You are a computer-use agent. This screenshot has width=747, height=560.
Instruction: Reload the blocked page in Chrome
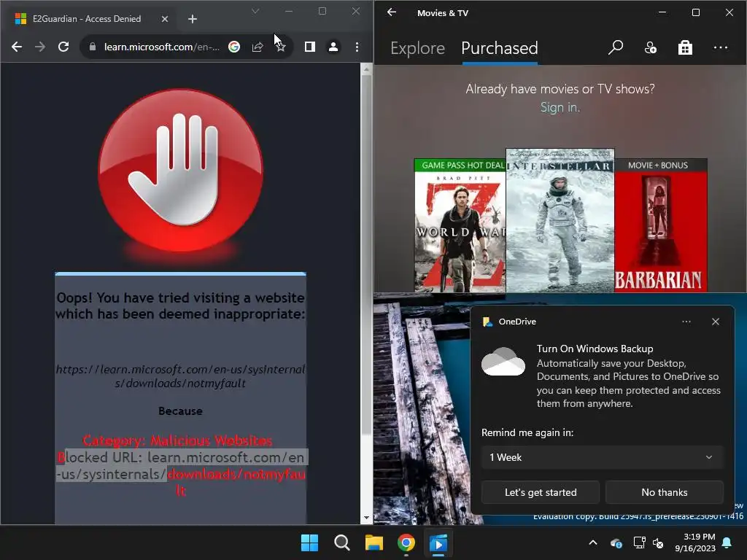click(63, 47)
